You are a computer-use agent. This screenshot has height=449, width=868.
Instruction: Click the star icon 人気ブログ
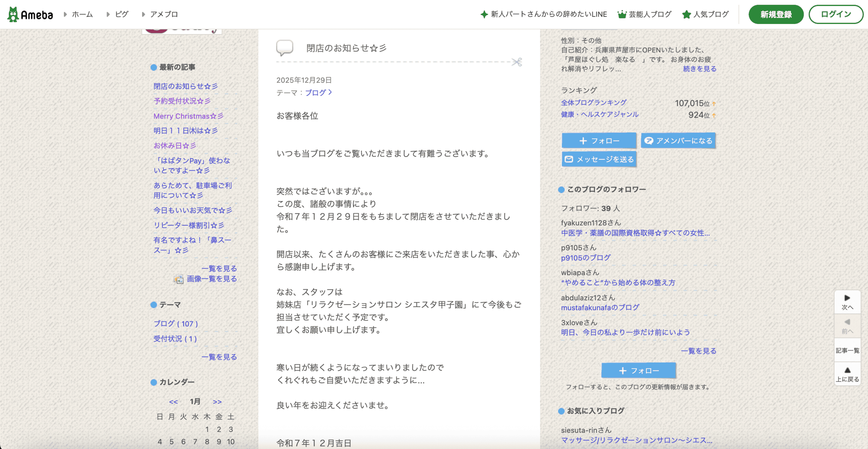click(x=686, y=15)
